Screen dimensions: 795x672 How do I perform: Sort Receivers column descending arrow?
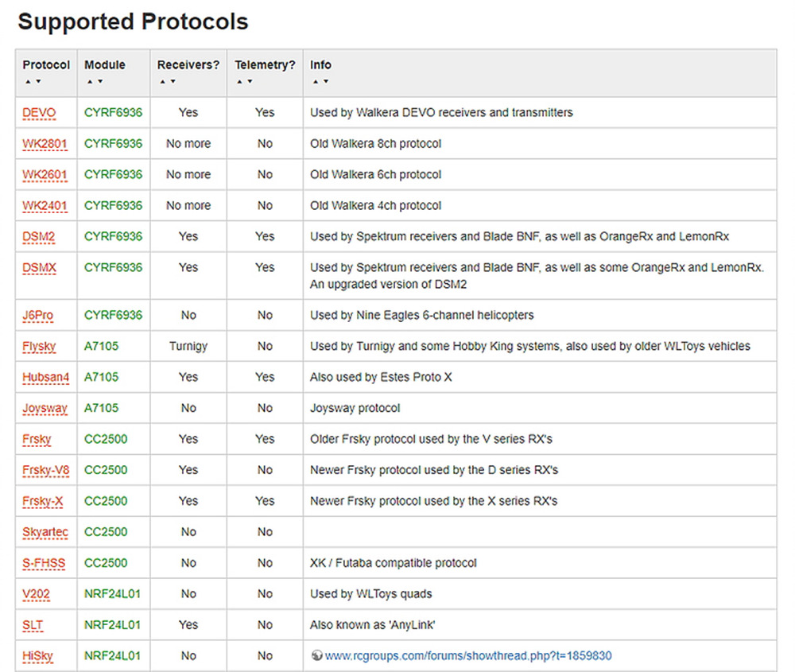tap(173, 81)
